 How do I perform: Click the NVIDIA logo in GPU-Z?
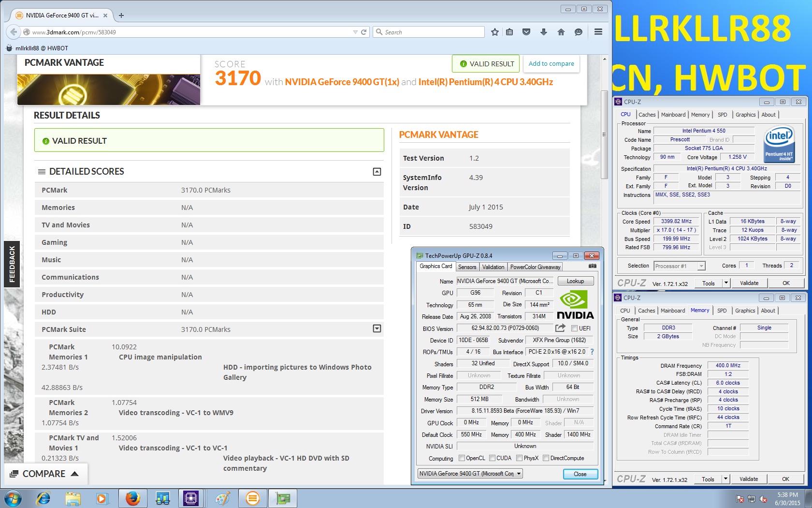(x=575, y=305)
